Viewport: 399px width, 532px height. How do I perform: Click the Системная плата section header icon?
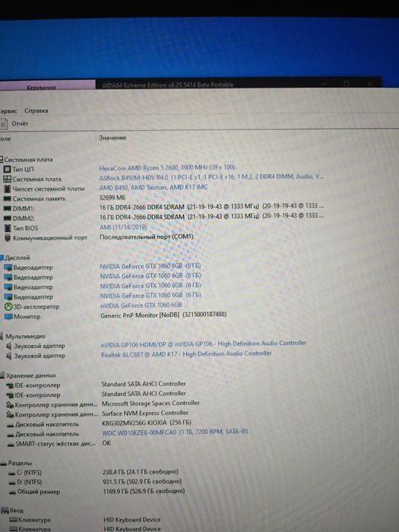[2, 159]
